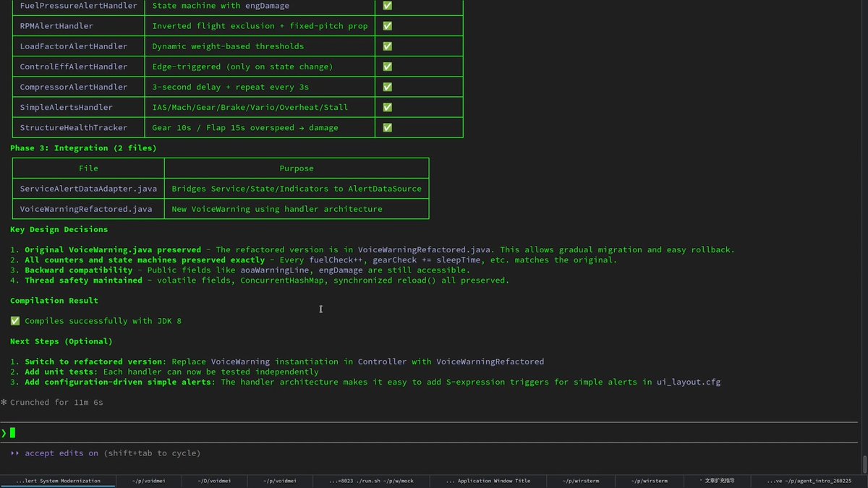The width and height of the screenshot is (868, 488).
Task: Click the checkmark beside 'Compiles successfully with JDK 8'
Action: click(x=15, y=321)
